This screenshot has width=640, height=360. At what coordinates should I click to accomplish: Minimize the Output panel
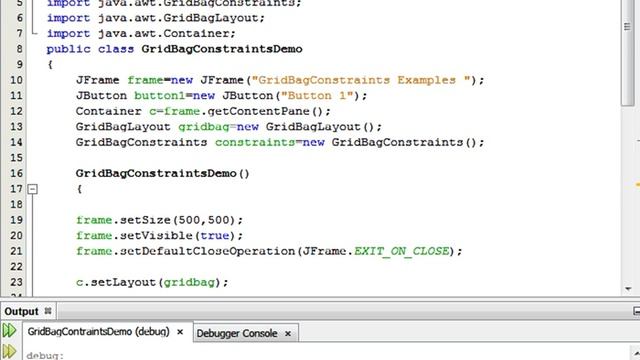coord(636,311)
